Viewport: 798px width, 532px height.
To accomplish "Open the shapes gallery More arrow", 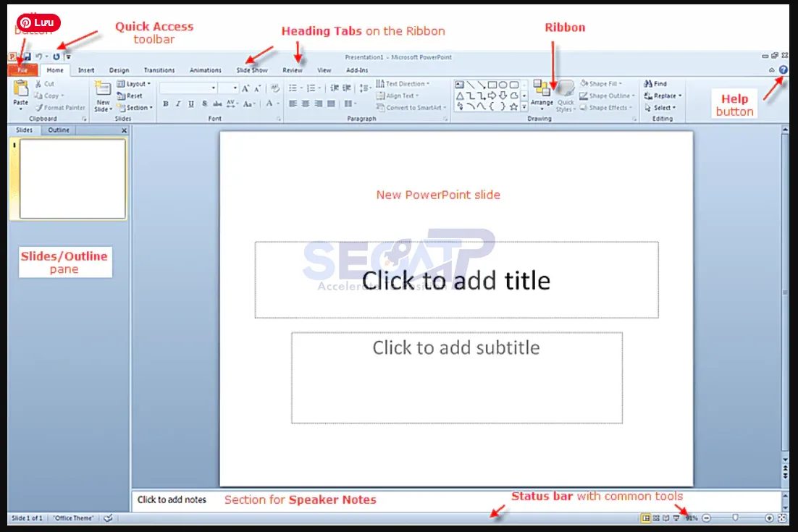I will coord(524,107).
